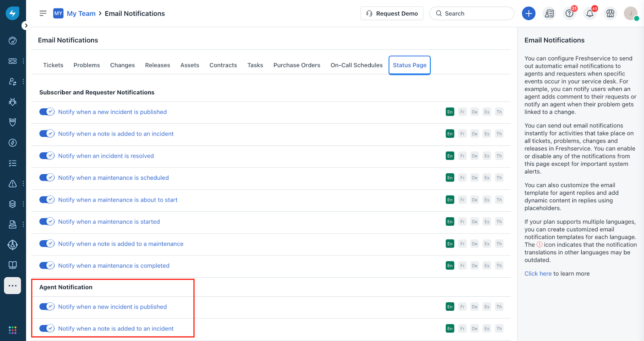This screenshot has width=644, height=341.
Task: Toggle 'incident is resolved' notification
Action: (x=47, y=156)
